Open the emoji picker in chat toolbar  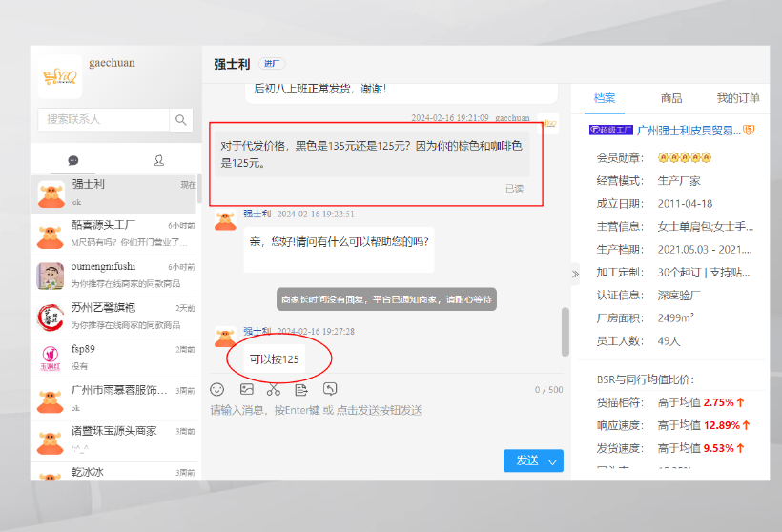pyautogui.click(x=216, y=389)
